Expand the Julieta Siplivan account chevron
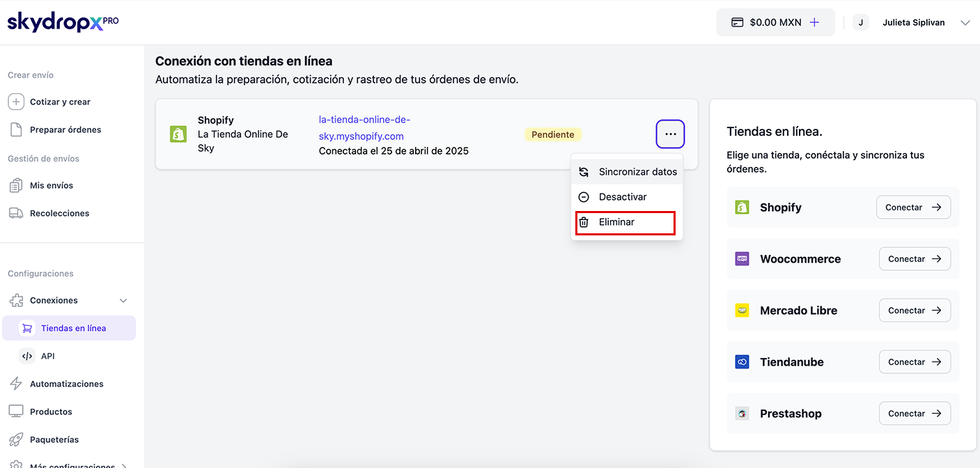980x468 pixels. point(965,23)
